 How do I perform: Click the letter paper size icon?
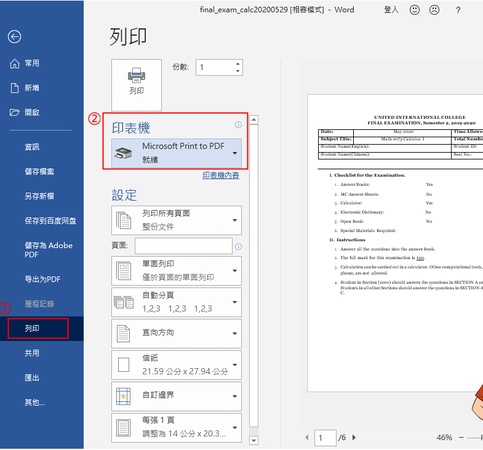point(124,365)
